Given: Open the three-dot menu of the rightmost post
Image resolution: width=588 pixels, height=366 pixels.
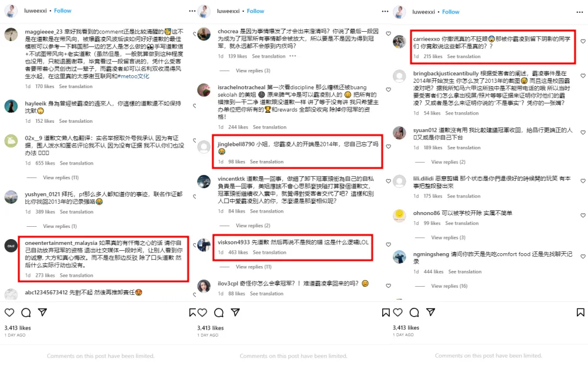Looking at the screenshot, I should click(579, 12).
